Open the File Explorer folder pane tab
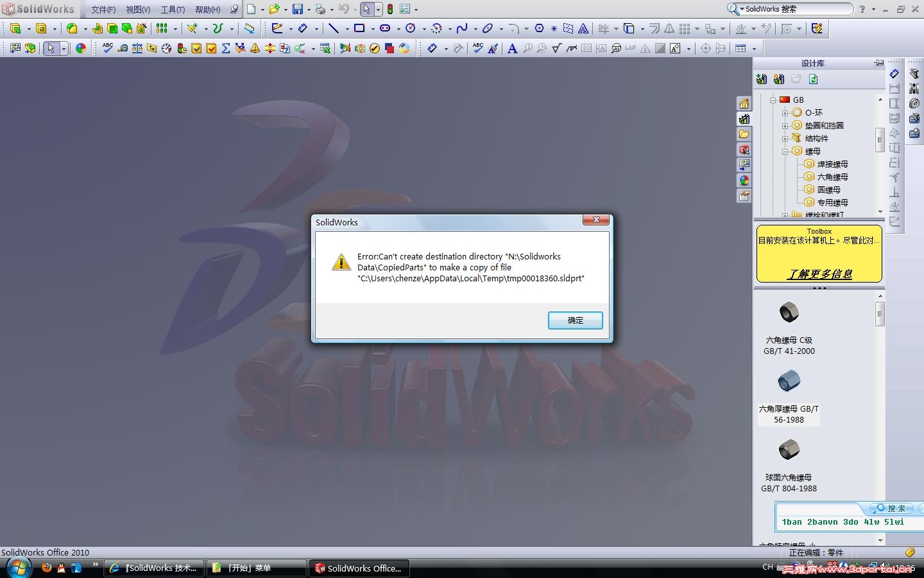Image resolution: width=924 pixels, height=578 pixels. coord(744,134)
